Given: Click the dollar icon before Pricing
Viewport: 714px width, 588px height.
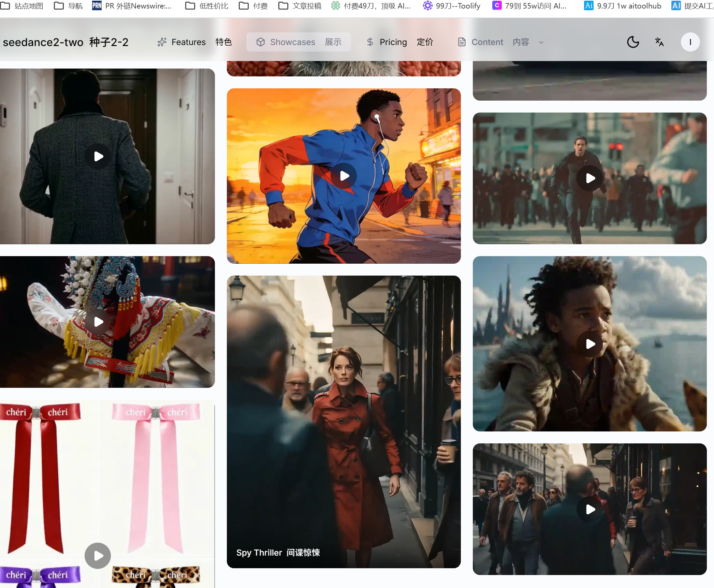Looking at the screenshot, I should [x=370, y=42].
